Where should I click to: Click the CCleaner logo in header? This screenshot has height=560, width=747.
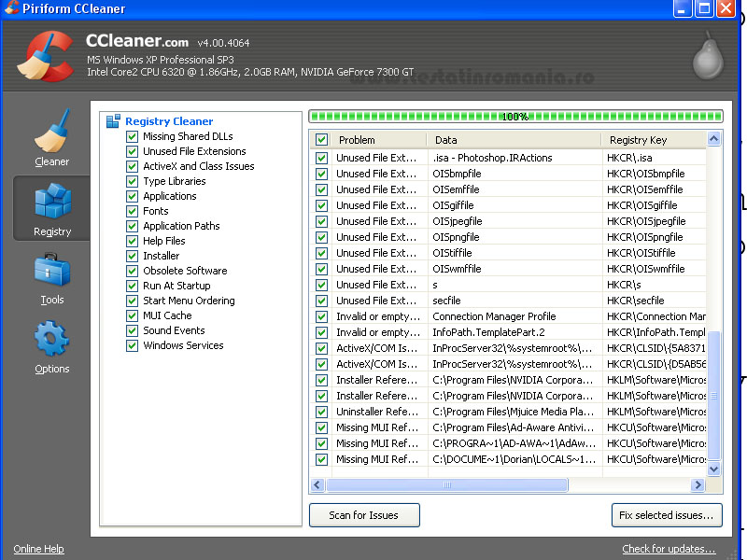(47, 58)
